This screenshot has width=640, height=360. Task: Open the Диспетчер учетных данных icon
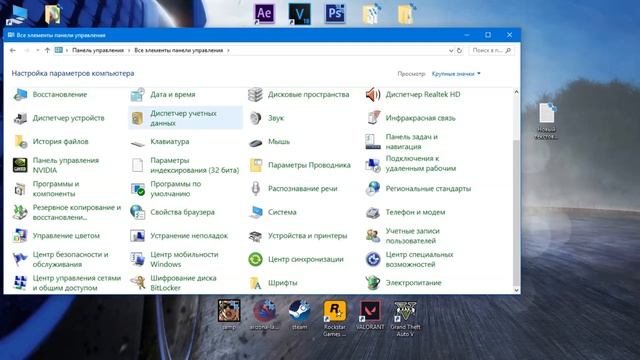click(x=138, y=118)
